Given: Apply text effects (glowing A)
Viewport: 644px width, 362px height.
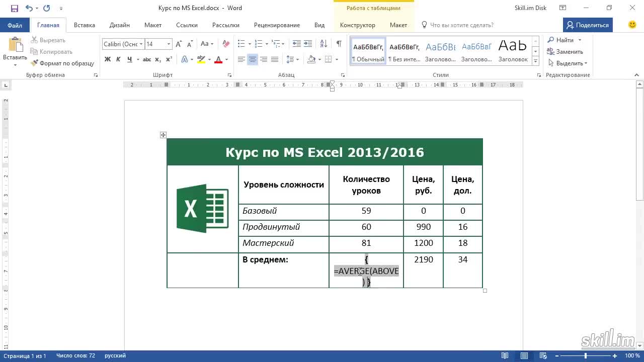Looking at the screenshot, I should (x=184, y=59).
